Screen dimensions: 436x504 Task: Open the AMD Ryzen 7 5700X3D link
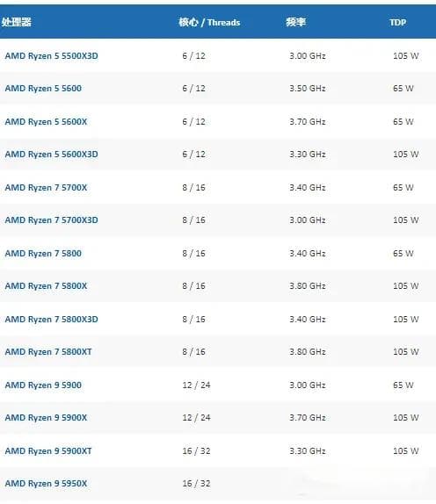coord(52,220)
